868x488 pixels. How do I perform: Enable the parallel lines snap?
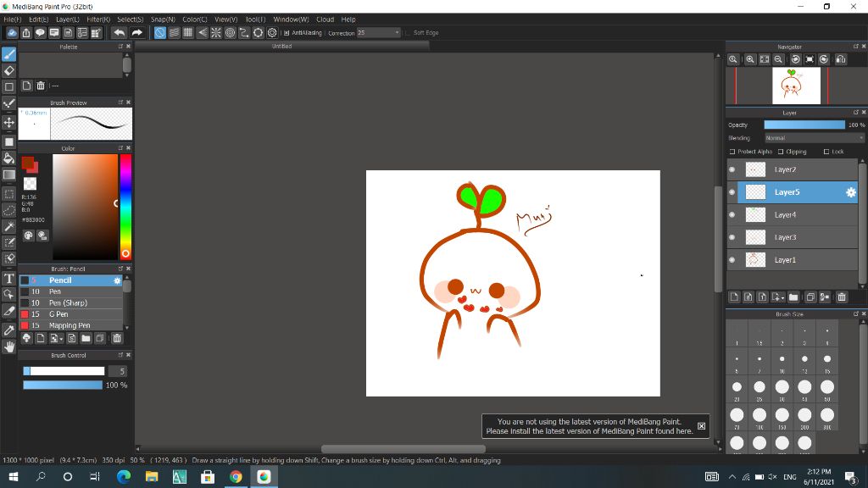[x=174, y=33]
